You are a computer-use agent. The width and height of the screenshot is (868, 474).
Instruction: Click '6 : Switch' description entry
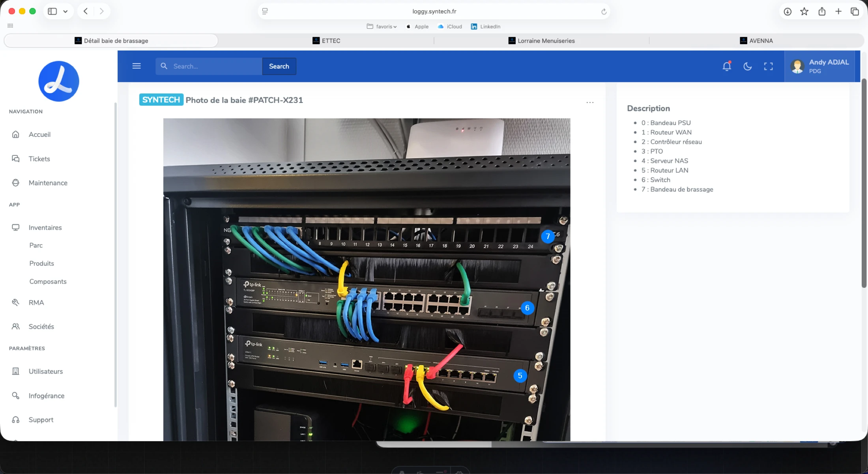(x=656, y=180)
